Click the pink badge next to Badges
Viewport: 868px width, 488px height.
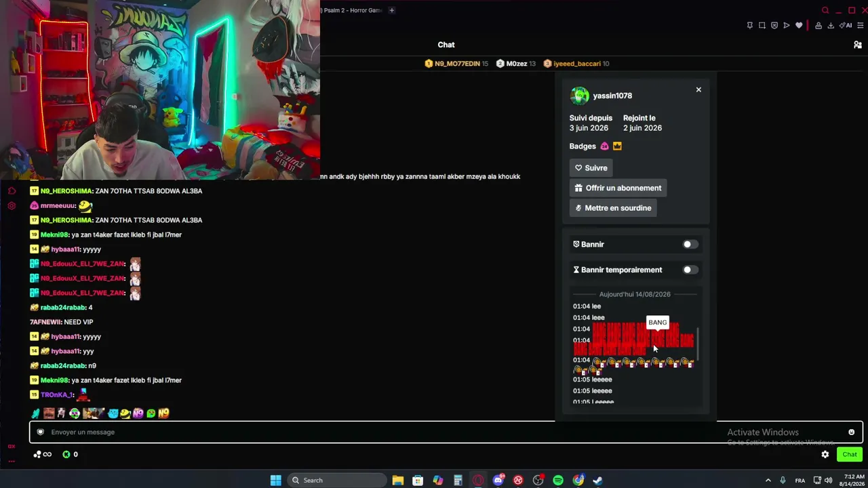click(x=605, y=146)
